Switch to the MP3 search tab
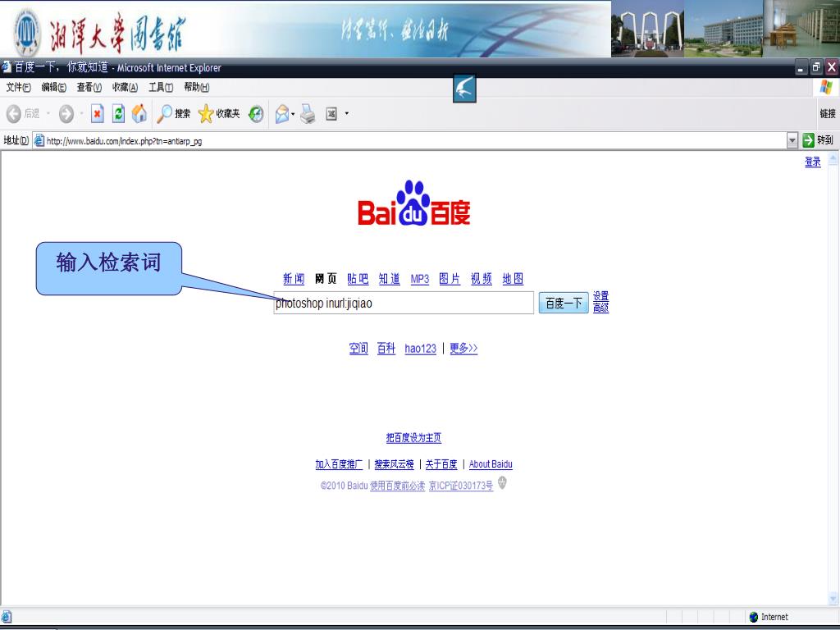Viewport: 840px width, 630px height. tap(420, 279)
